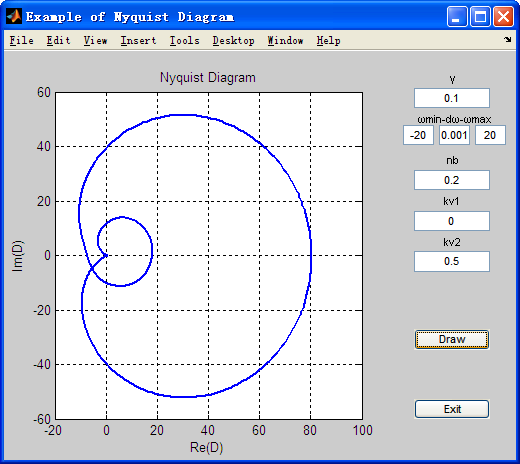Close the Nyquist Diagram window
Viewport: 520px width, 464px height.
point(503,16)
